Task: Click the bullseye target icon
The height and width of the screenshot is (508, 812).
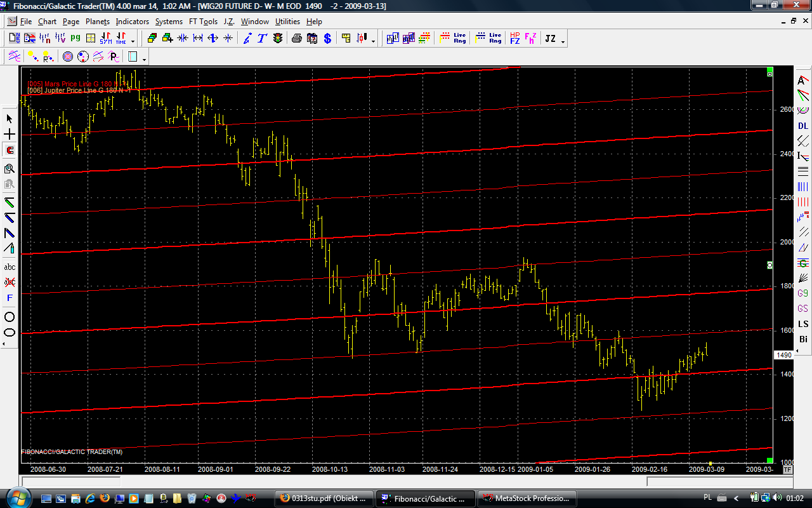Action: 68,57
